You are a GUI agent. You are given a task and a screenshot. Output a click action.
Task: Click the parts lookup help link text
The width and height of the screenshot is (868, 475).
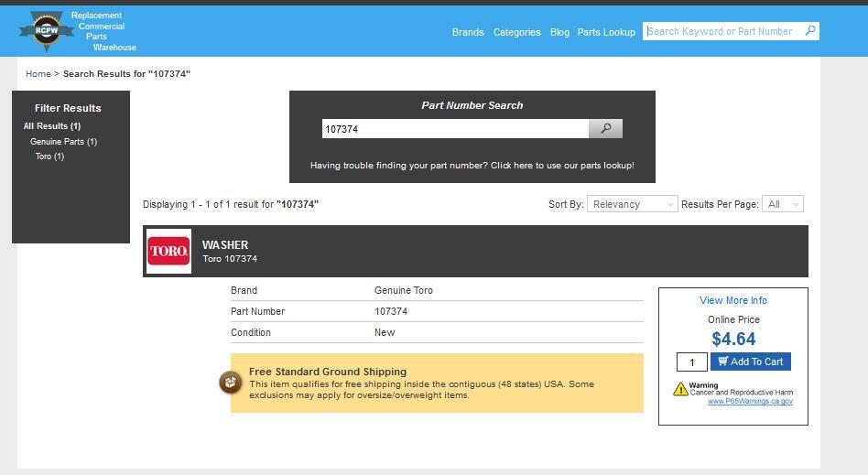click(472, 165)
